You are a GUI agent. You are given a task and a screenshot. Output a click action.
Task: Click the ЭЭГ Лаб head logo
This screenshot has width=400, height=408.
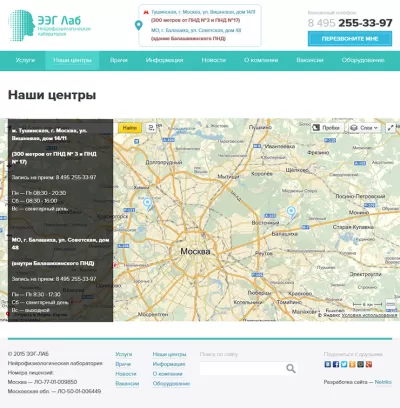(x=22, y=25)
